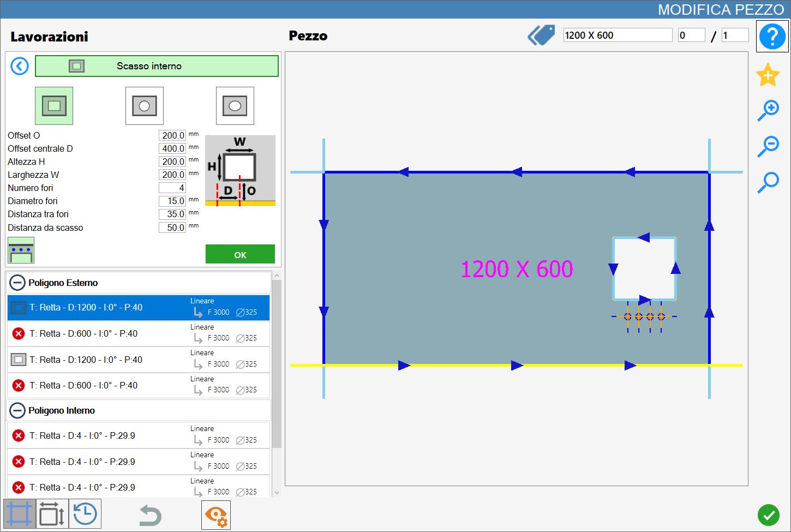Viewport: 791px width, 532px height.
Task: Select the piece dimensions resize tool
Action: [x=52, y=514]
